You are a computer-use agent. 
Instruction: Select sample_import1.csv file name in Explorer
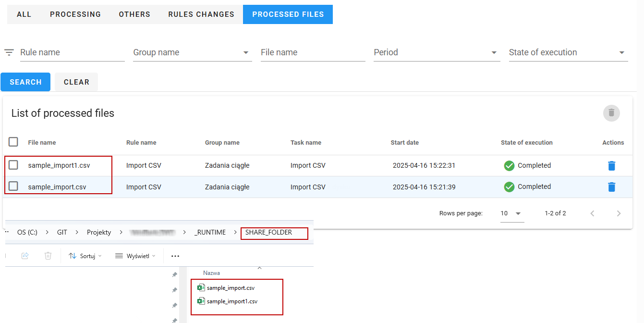tap(232, 301)
